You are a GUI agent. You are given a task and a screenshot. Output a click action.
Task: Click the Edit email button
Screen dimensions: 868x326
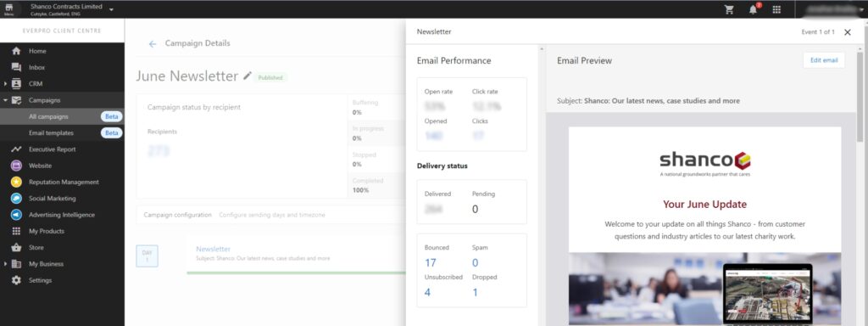(x=824, y=60)
